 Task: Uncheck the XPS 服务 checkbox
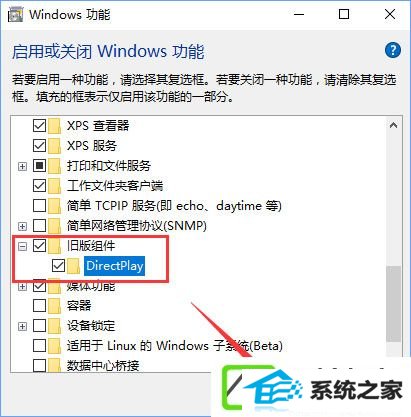tap(39, 146)
